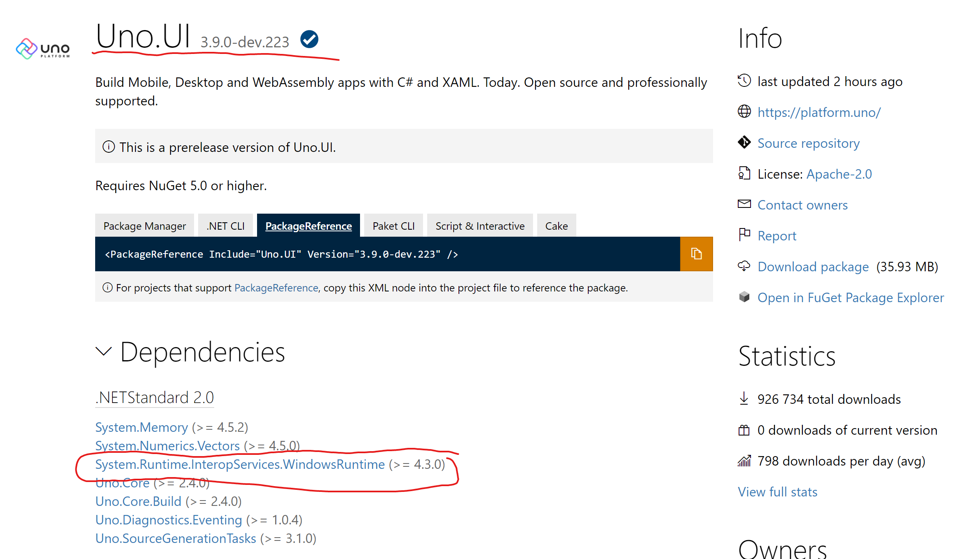Image resolution: width=980 pixels, height=559 pixels.
Task: Follow the Uno.SourceGenerationTasks dependency link
Action: 176,538
